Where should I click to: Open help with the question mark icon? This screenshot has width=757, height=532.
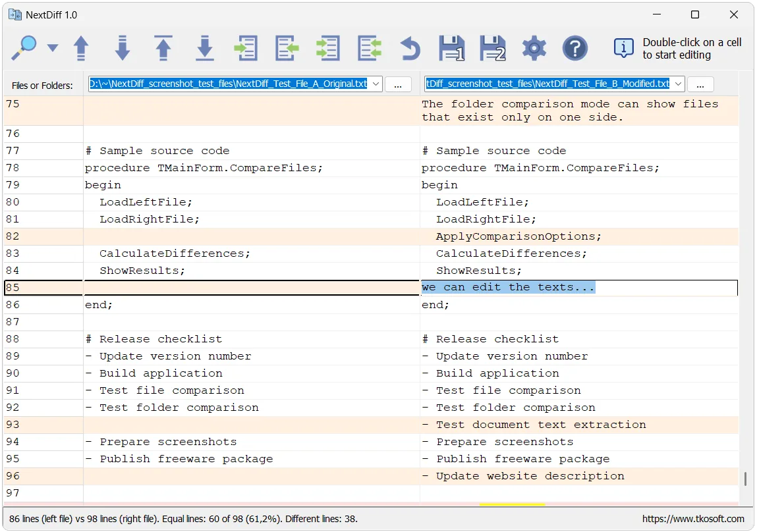575,48
